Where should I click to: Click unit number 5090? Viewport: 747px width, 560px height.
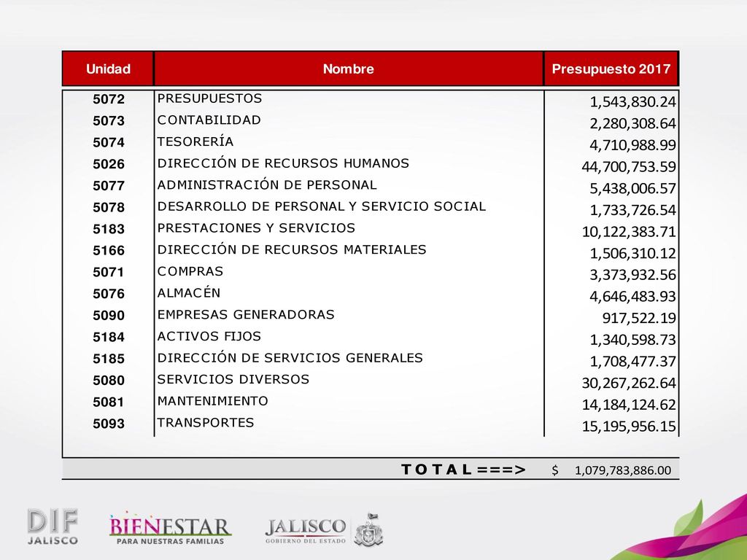pos(109,315)
